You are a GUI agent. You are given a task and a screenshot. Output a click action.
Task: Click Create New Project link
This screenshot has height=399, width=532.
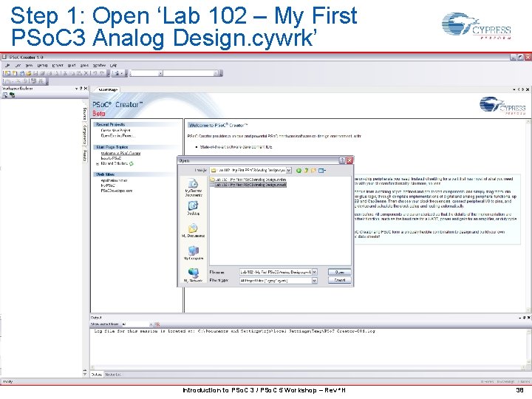(x=115, y=130)
